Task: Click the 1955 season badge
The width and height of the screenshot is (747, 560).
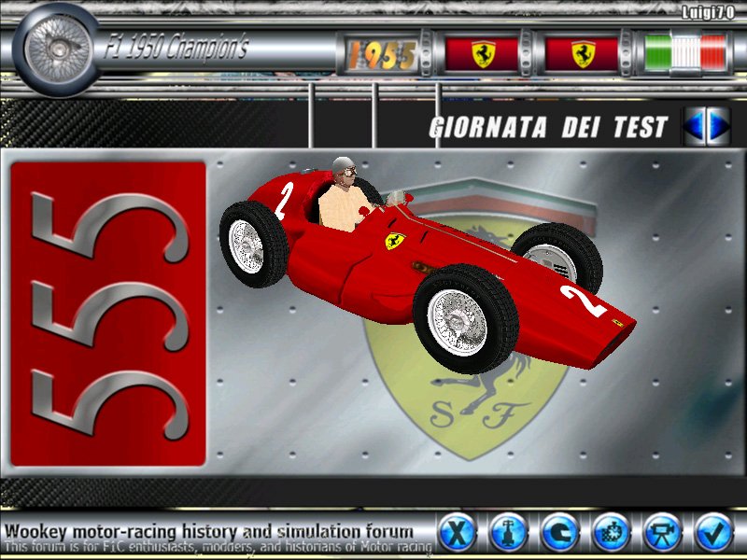Action: click(382, 54)
